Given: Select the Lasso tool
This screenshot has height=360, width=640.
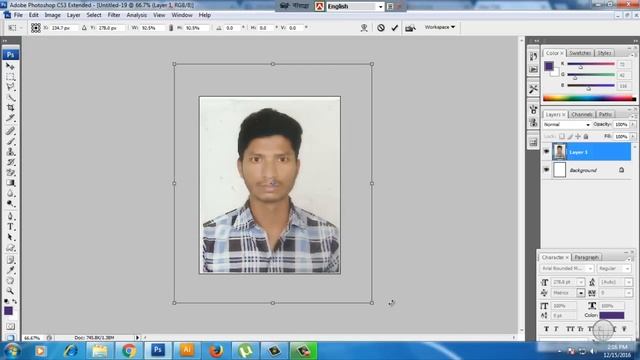Looking at the screenshot, I should coord(10,87).
